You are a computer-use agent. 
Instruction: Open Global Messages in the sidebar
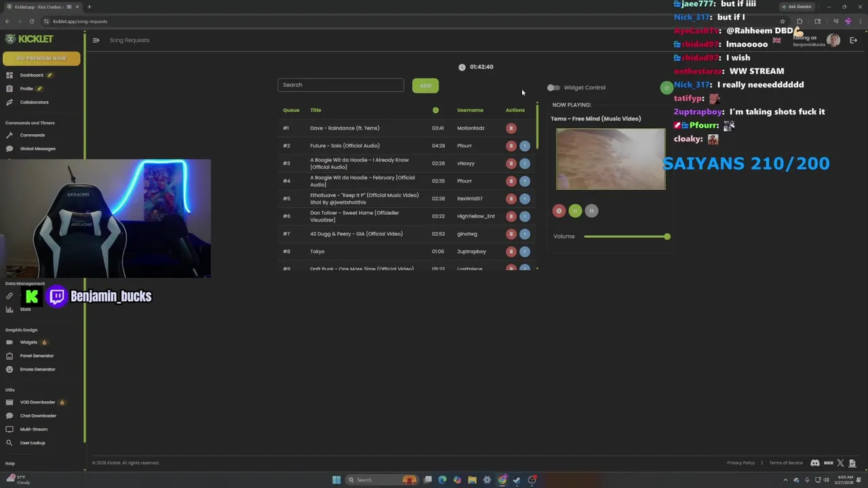tap(37, 148)
